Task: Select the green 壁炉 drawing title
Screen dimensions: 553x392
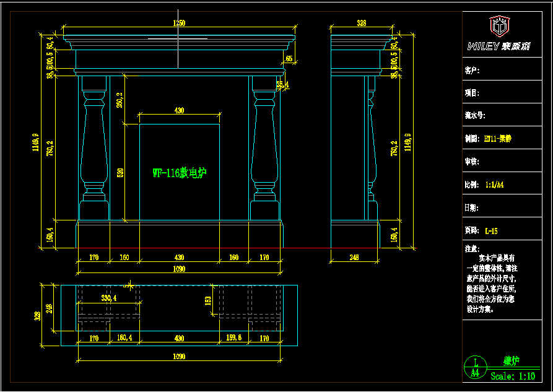Action: point(511,360)
